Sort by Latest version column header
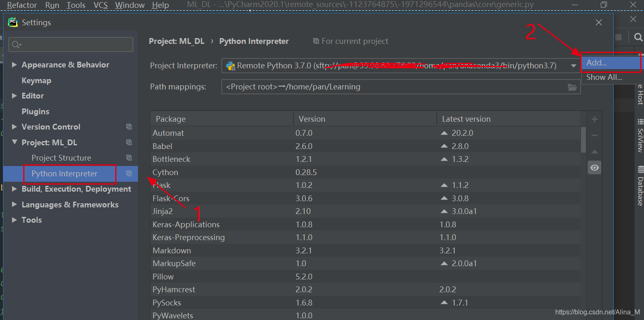This screenshot has width=644, height=320. [511, 119]
